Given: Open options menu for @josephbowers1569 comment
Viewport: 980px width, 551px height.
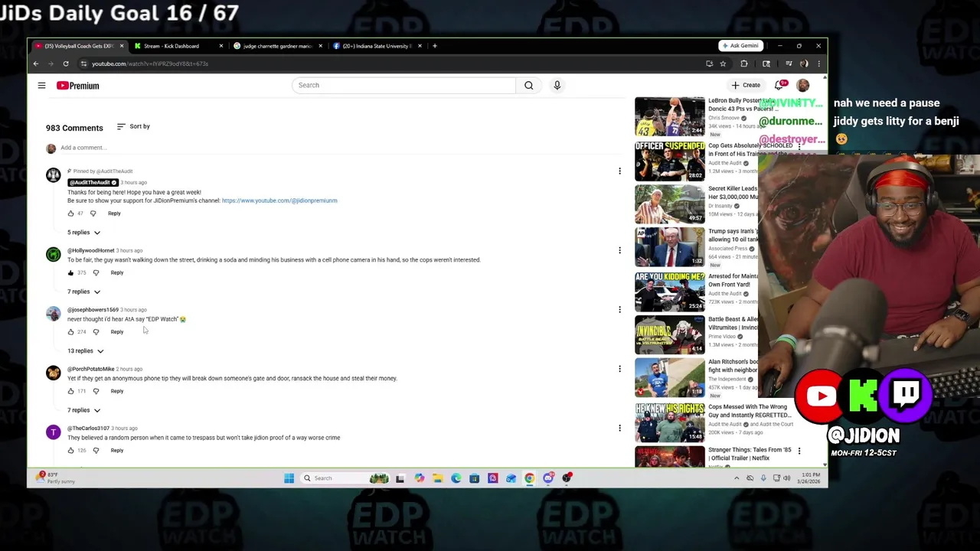Looking at the screenshot, I should point(619,310).
